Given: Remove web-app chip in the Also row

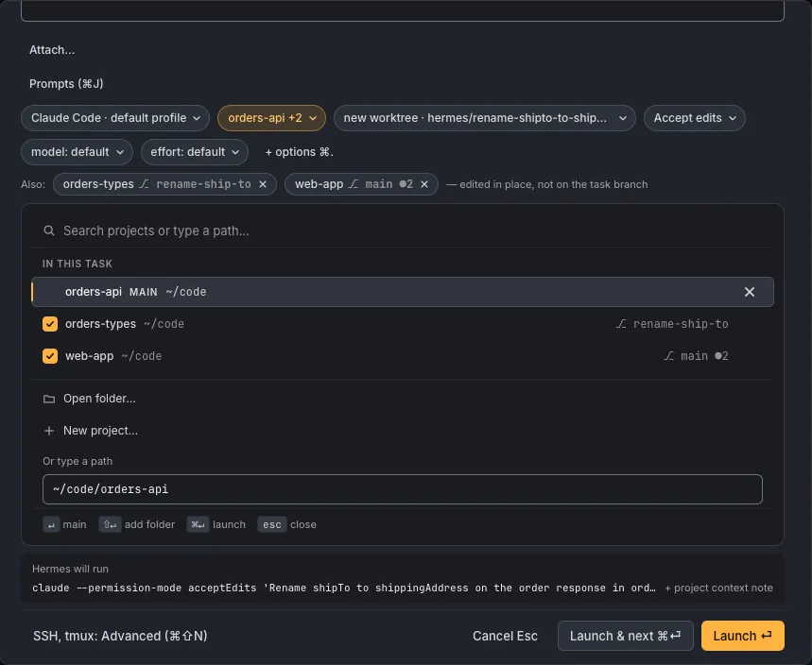Looking at the screenshot, I should tap(424, 184).
